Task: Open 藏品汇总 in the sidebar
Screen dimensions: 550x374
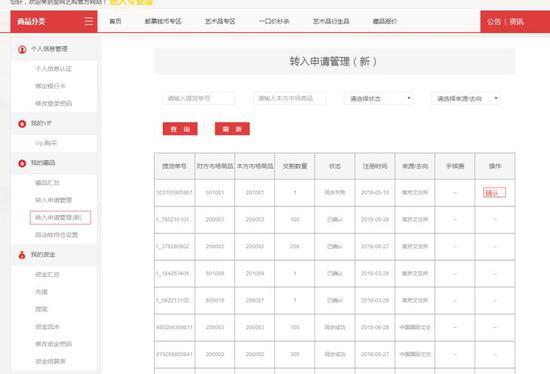Action: click(x=47, y=183)
